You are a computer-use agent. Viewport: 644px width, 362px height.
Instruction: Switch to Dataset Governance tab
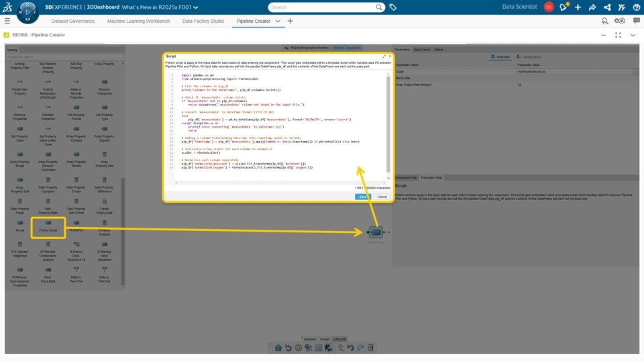tap(73, 21)
